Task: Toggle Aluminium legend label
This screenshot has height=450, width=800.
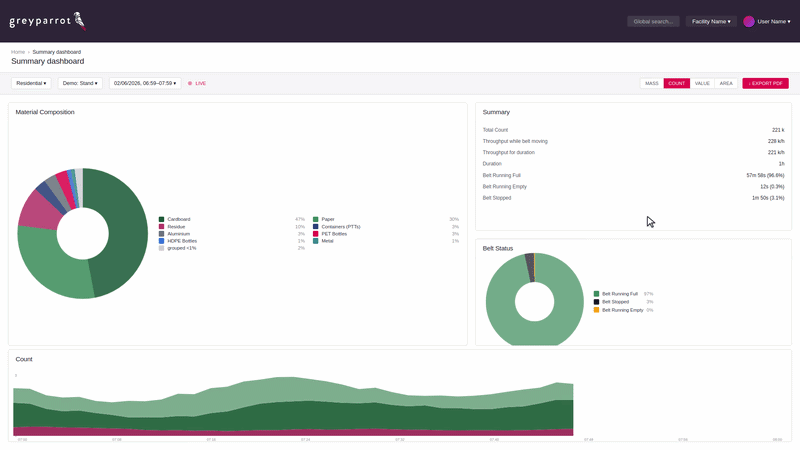Action: 179,234
